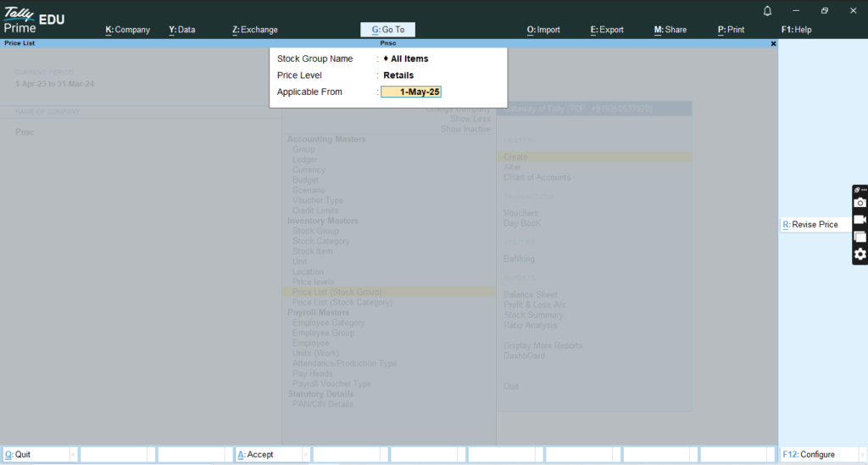Select Budget under Accounting Masters
The image size is (868, 465).
305,180
